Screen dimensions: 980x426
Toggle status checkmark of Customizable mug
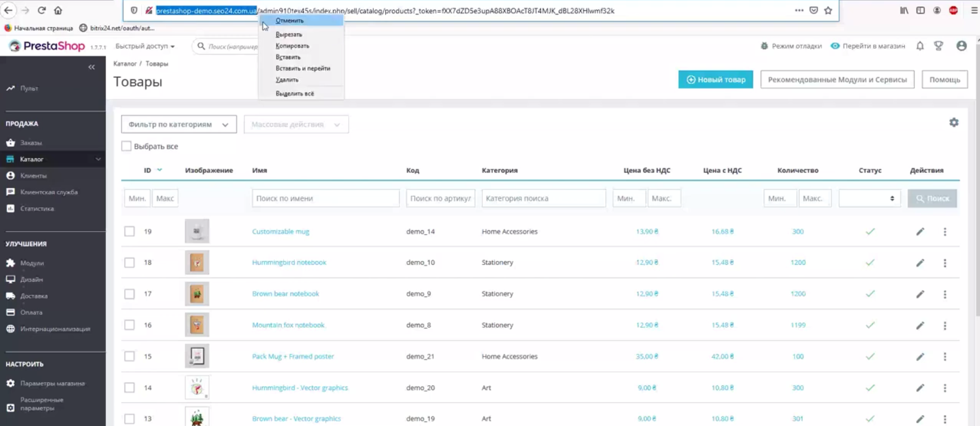point(870,232)
